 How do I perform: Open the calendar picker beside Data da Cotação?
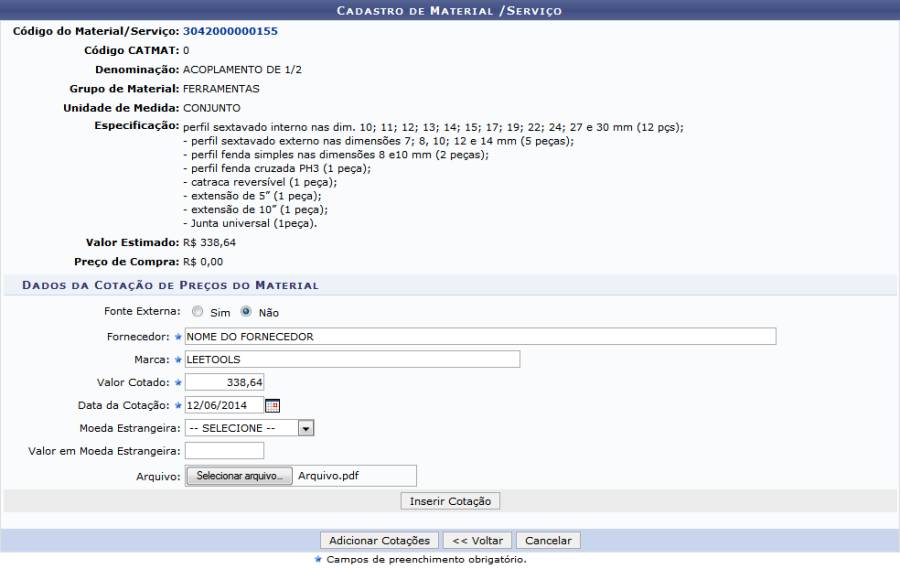point(272,405)
